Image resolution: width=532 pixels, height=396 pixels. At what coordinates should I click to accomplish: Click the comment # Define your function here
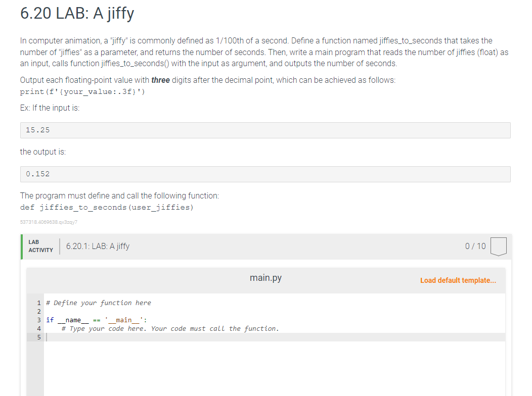point(97,303)
